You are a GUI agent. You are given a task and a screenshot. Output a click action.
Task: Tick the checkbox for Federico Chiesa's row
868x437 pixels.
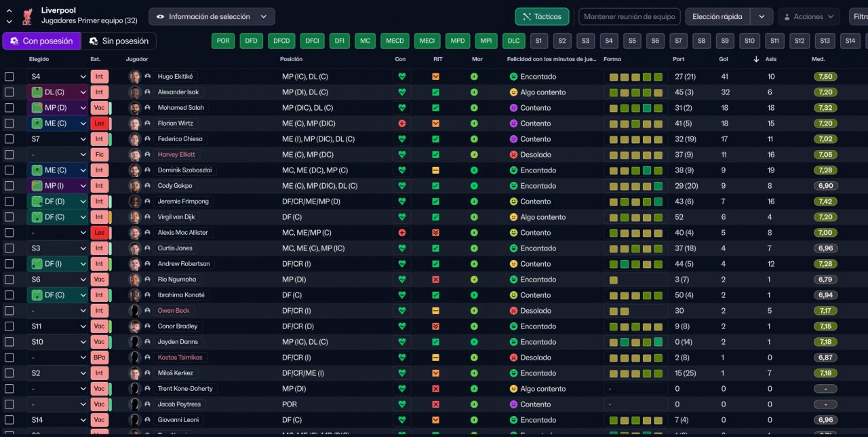pyautogui.click(x=9, y=139)
